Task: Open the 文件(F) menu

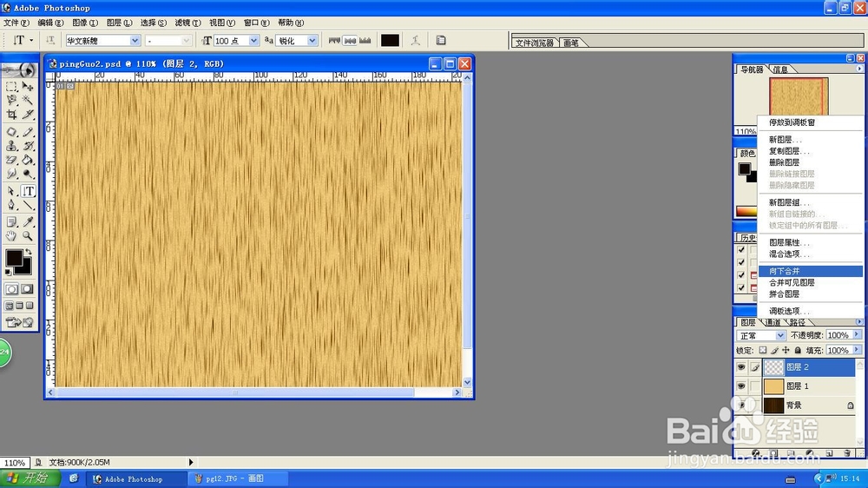Action: (x=16, y=23)
